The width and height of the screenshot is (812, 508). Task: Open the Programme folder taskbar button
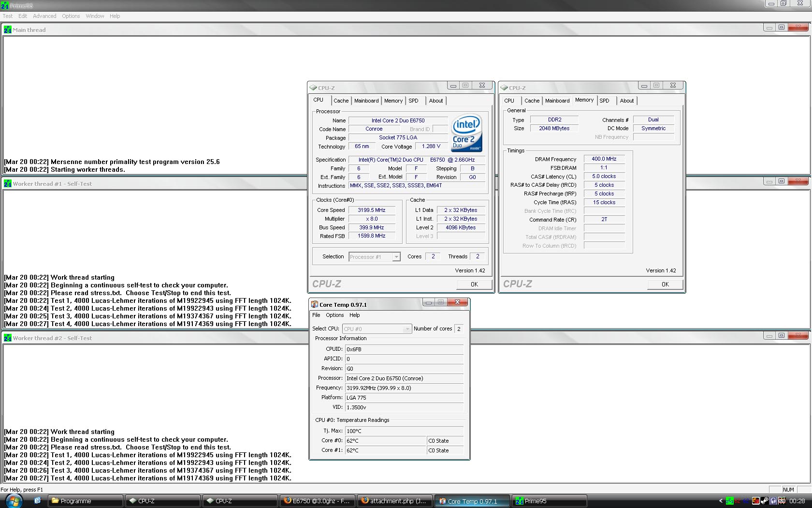[85, 501]
